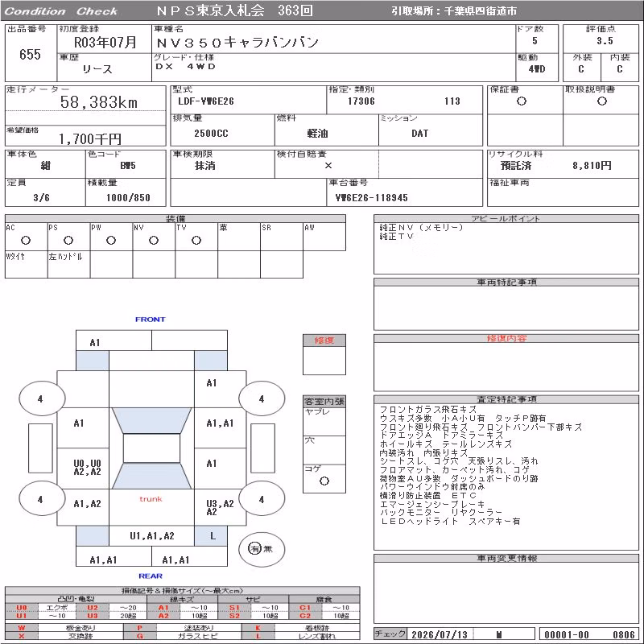Click the red U0 damage legend swatch
644x644 pixels.
pyautogui.click(x=22, y=608)
